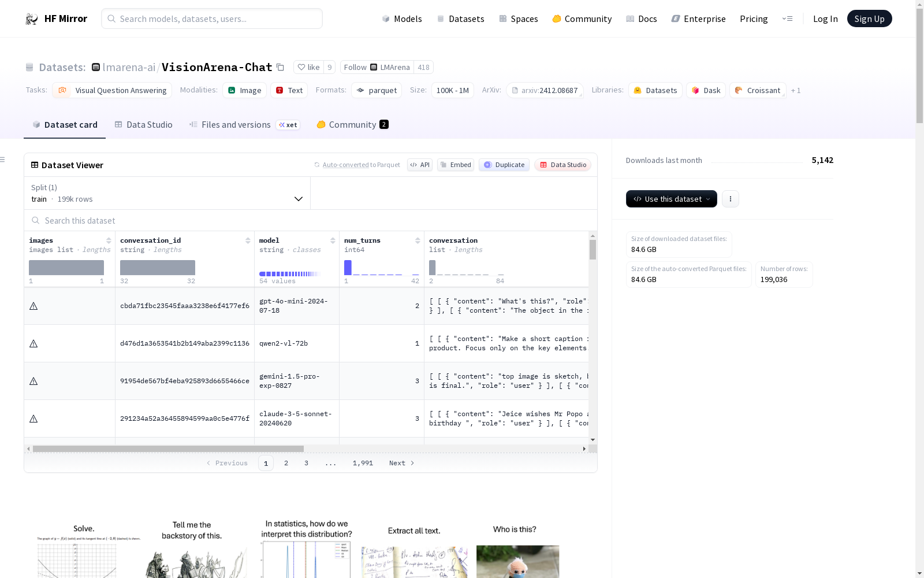Sort by the images column

point(109,240)
